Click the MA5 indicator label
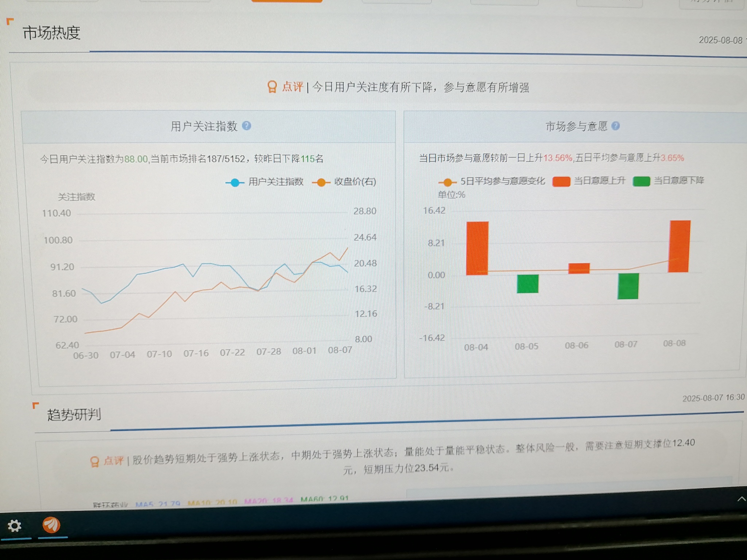This screenshot has width=747, height=560. click(158, 504)
